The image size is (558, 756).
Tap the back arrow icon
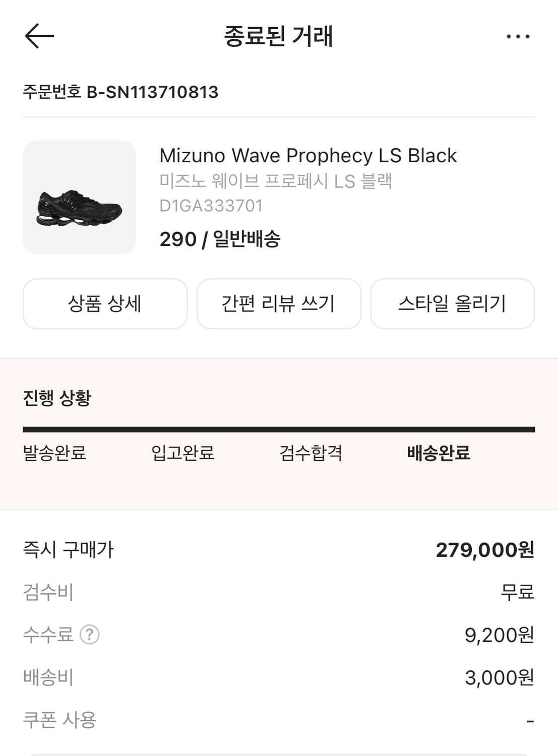(39, 36)
